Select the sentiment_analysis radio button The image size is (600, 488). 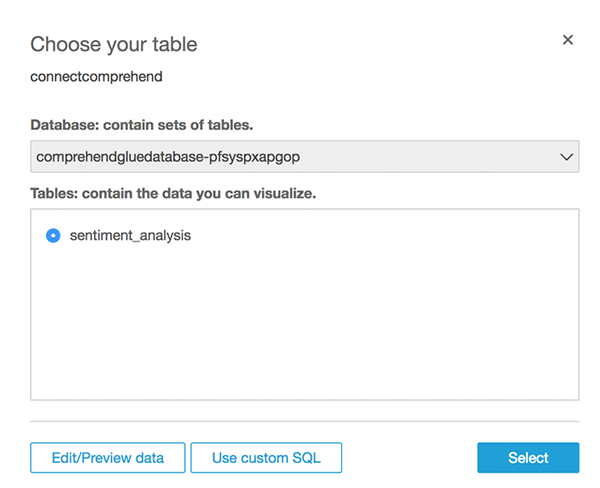coord(53,236)
